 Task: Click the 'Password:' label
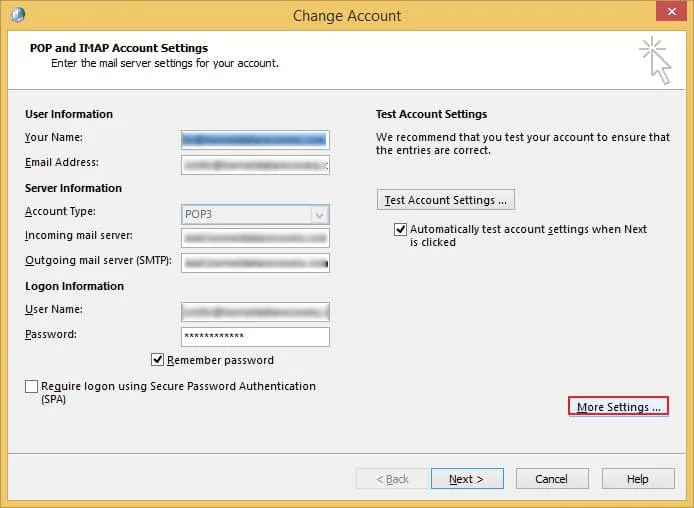(51, 335)
